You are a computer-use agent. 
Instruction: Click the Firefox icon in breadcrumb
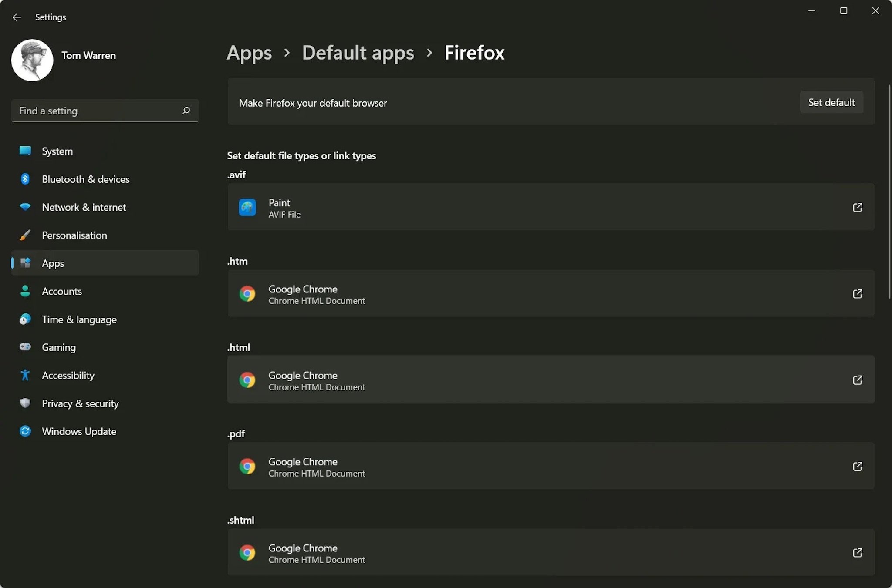(x=474, y=52)
